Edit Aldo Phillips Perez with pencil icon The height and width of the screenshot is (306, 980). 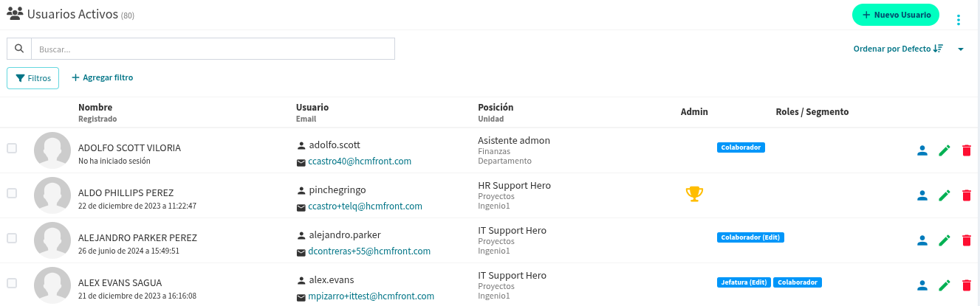pyautogui.click(x=944, y=195)
